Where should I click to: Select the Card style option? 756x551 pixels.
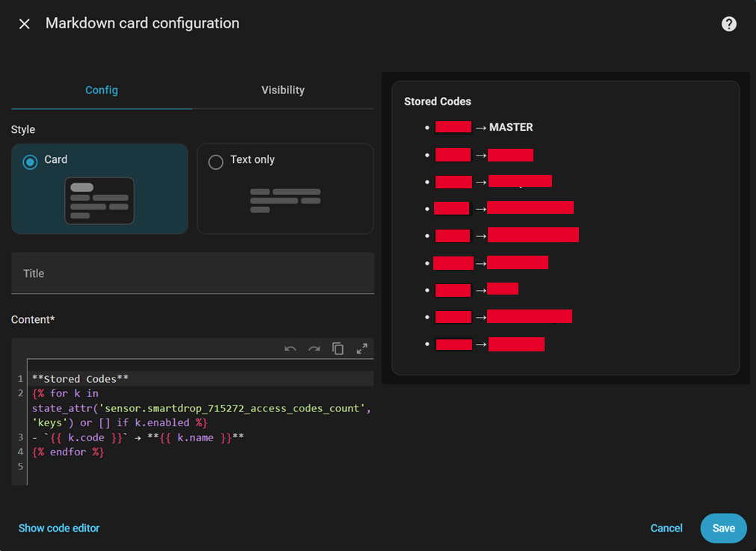30,160
